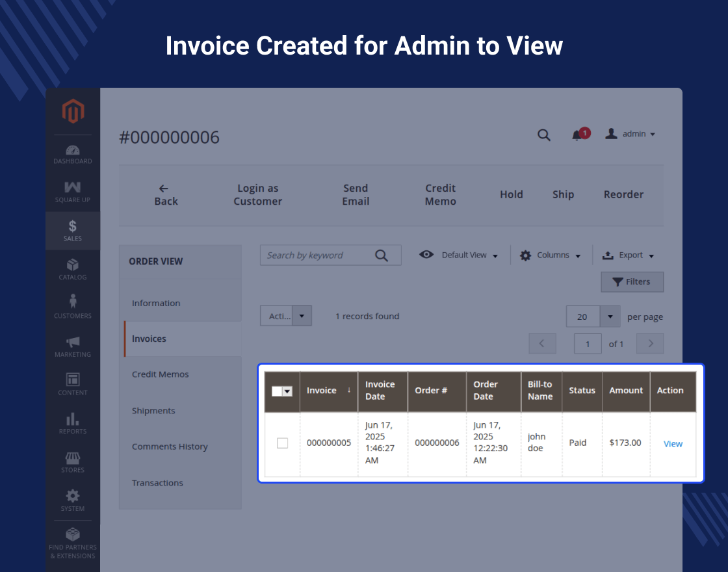Click the Search by keyword field
728x572 pixels.
click(317, 255)
